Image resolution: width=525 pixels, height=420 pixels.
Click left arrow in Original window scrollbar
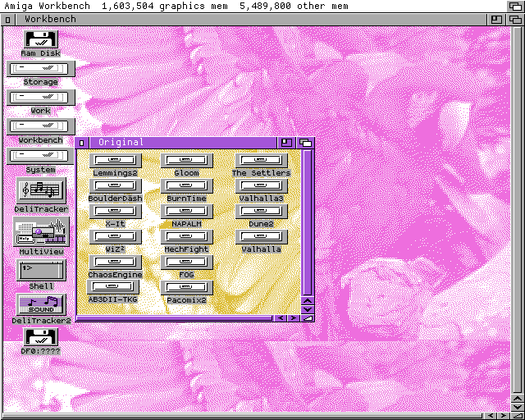(x=281, y=317)
